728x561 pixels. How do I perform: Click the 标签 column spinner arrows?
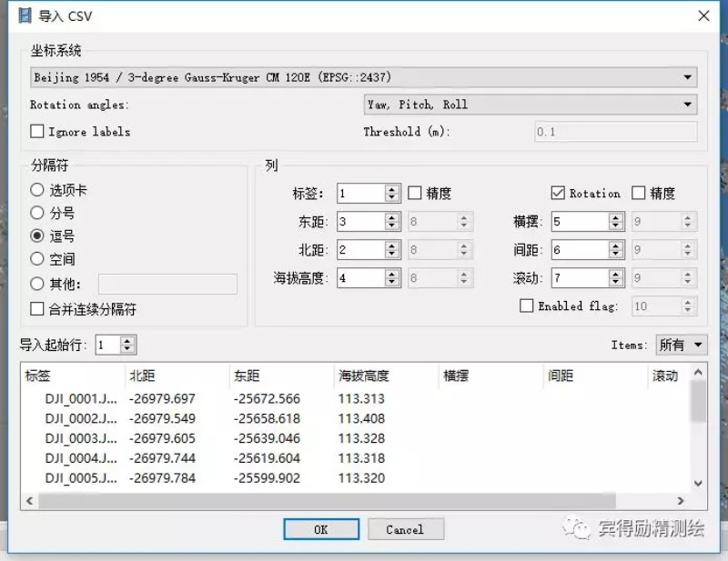[392, 194]
